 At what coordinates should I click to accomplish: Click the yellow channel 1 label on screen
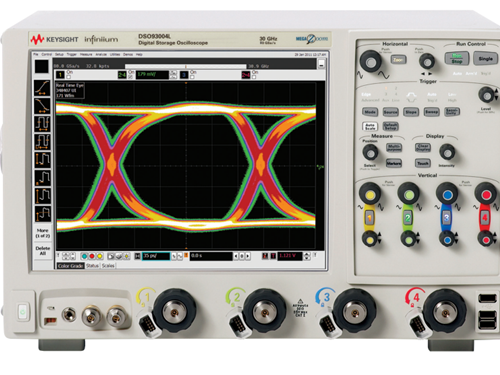point(60,75)
